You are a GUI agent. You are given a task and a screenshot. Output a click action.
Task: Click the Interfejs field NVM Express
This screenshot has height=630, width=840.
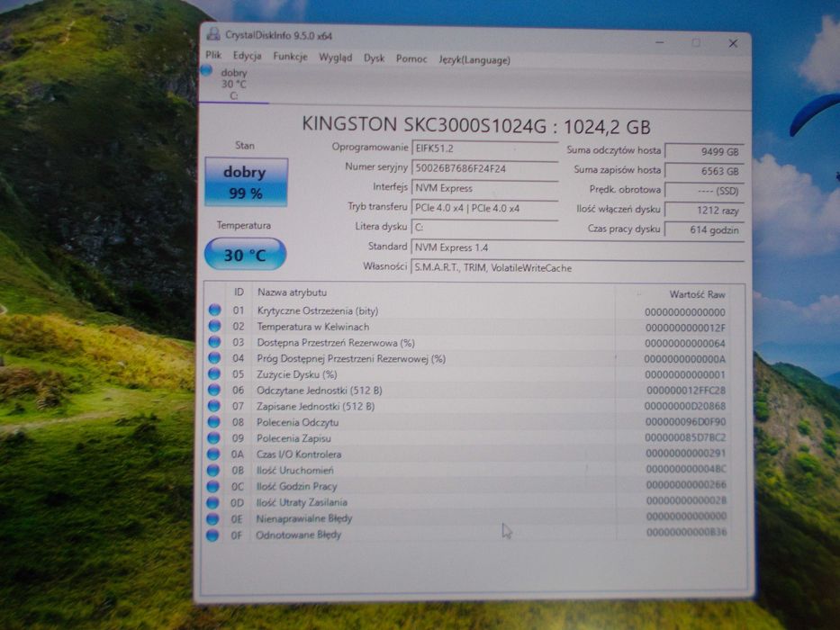tap(484, 188)
